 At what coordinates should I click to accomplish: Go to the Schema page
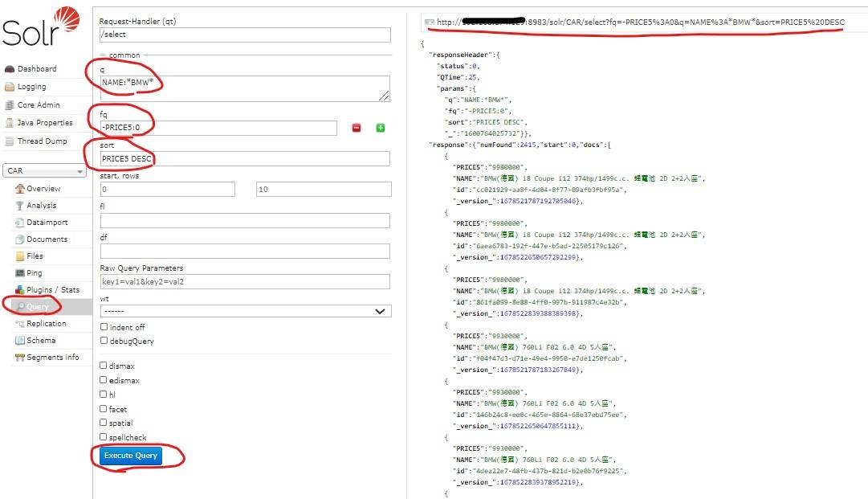(x=41, y=341)
